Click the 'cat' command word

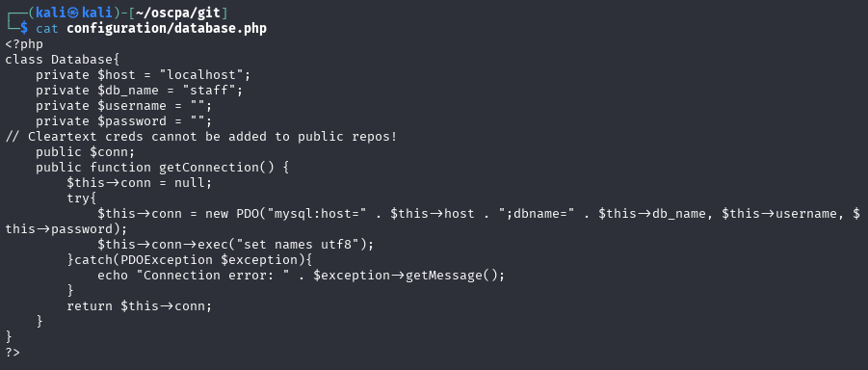pos(47,28)
